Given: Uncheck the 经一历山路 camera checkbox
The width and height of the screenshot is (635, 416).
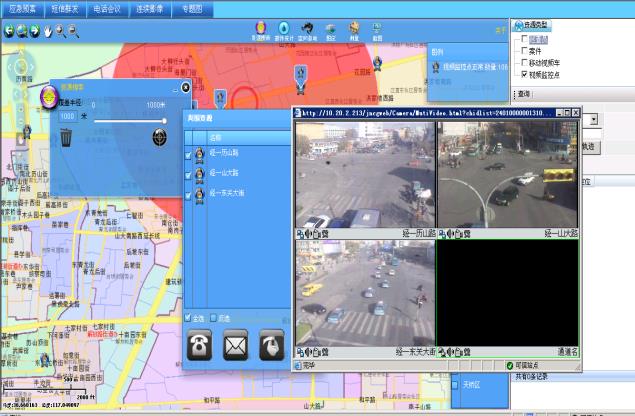Looking at the screenshot, I should click(x=188, y=155).
